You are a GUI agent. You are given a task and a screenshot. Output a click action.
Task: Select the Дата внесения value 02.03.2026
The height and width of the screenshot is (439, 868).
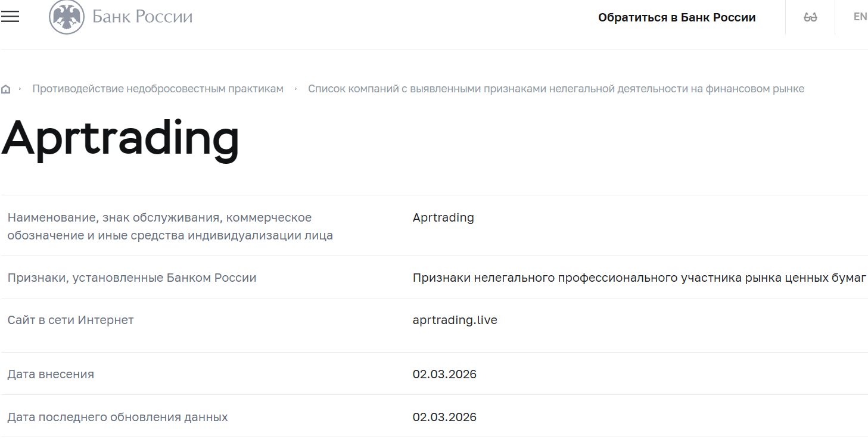click(444, 374)
